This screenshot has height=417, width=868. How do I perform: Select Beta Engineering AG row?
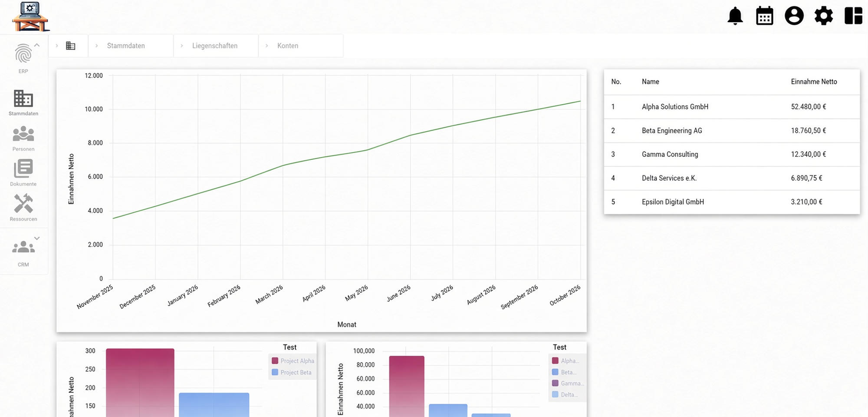(x=732, y=131)
